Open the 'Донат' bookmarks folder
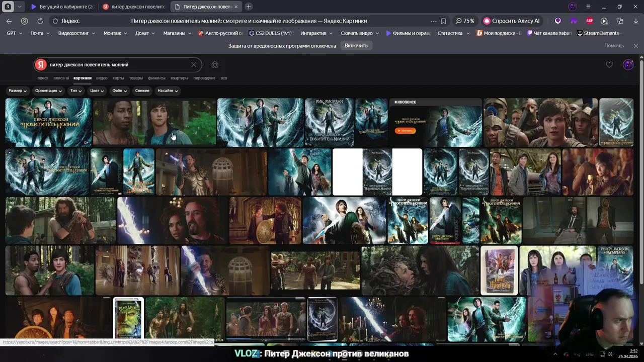Screen dimensions: 644x362 click(x=145, y=33)
